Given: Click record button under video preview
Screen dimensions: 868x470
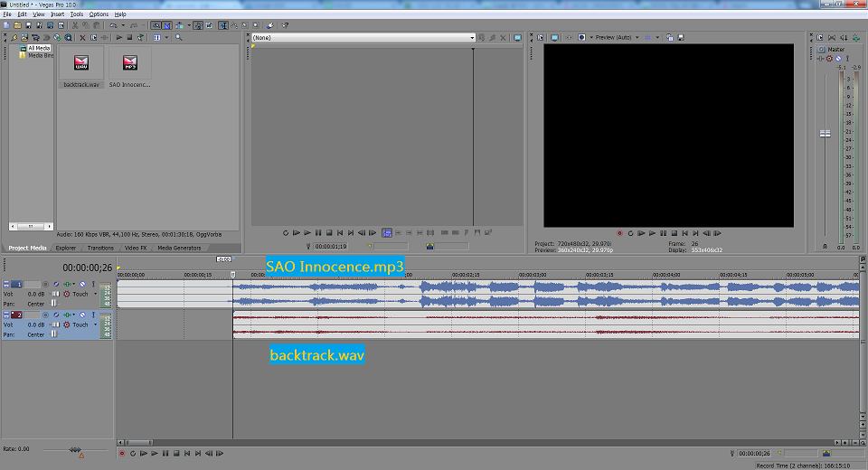Looking at the screenshot, I should coord(620,233).
